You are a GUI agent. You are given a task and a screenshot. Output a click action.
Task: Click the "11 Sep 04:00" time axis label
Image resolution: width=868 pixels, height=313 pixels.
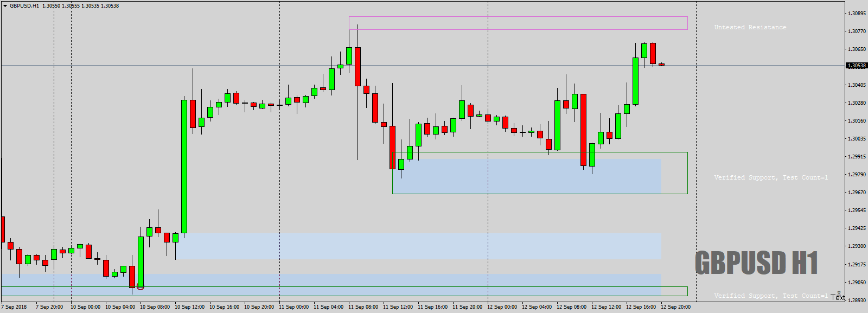(x=328, y=307)
